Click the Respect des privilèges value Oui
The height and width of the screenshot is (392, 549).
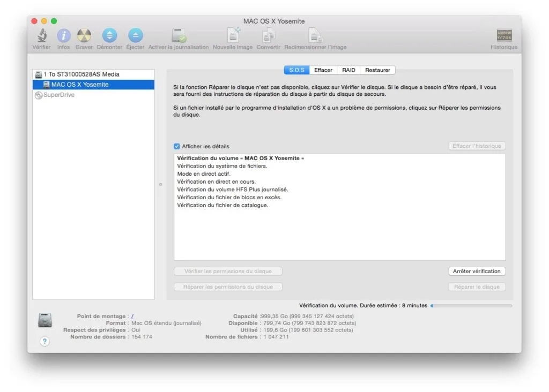tap(136, 330)
